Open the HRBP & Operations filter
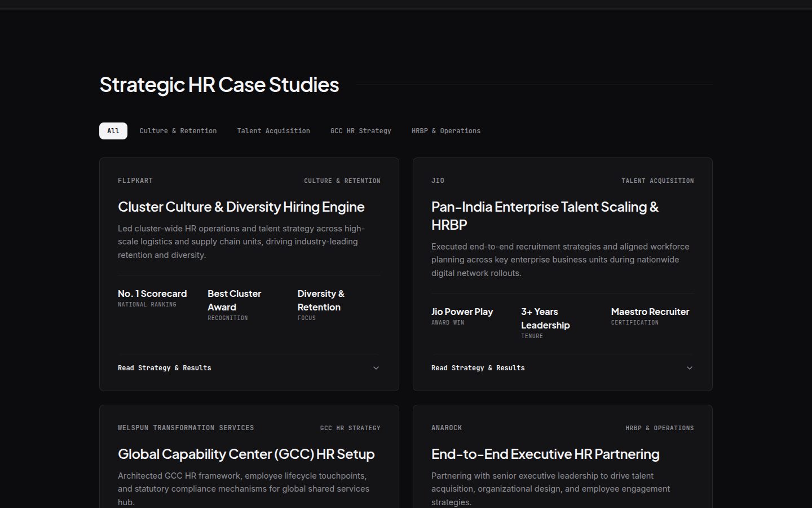Screen dimensions: 812x508 tap(446, 131)
